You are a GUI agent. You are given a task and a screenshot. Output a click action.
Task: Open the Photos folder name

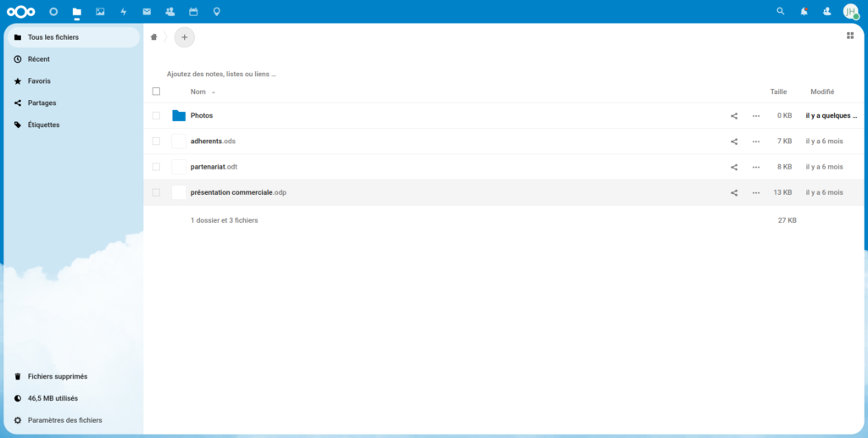[202, 115]
